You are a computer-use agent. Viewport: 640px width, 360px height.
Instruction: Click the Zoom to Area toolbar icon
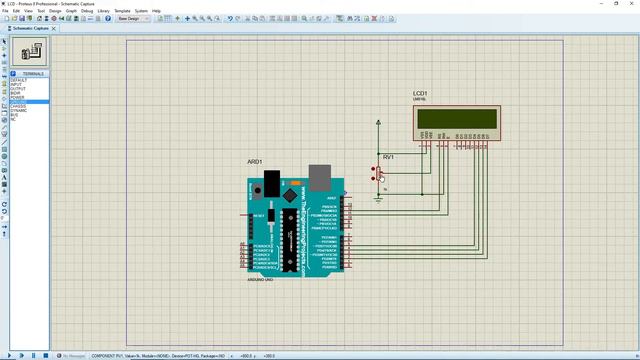pyautogui.click(x=218, y=19)
